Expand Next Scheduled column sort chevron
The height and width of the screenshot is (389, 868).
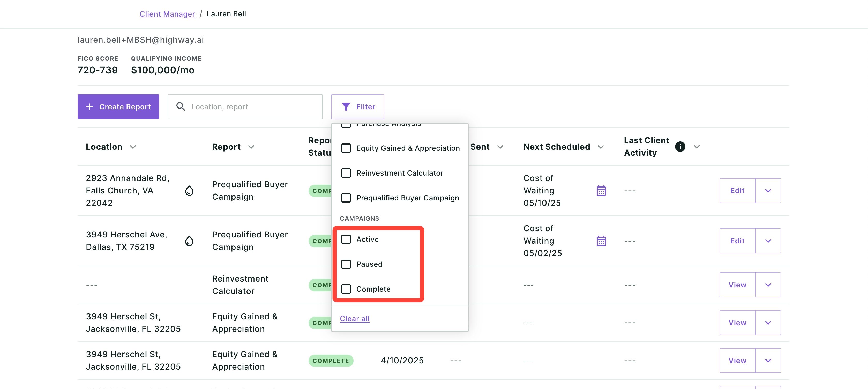(601, 147)
